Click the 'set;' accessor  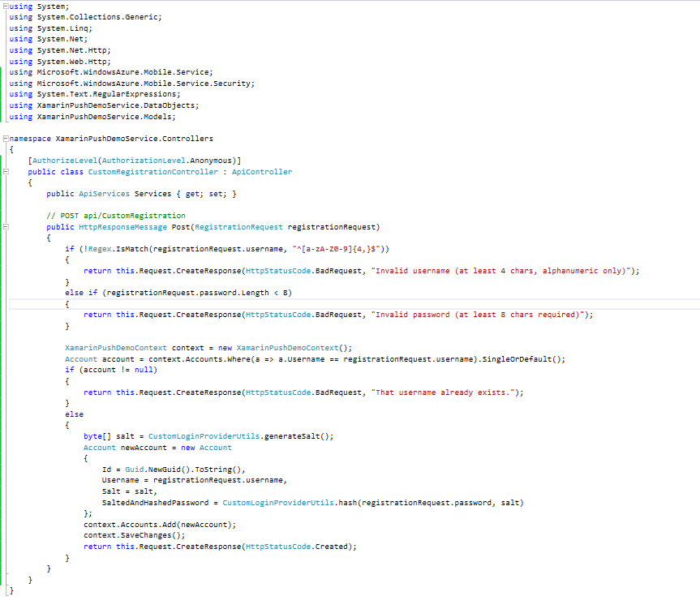(217, 194)
